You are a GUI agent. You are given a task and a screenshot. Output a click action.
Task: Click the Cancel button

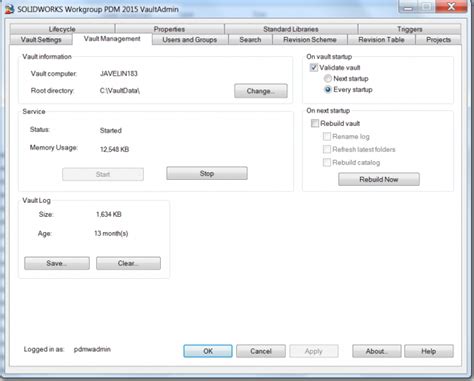(261, 351)
